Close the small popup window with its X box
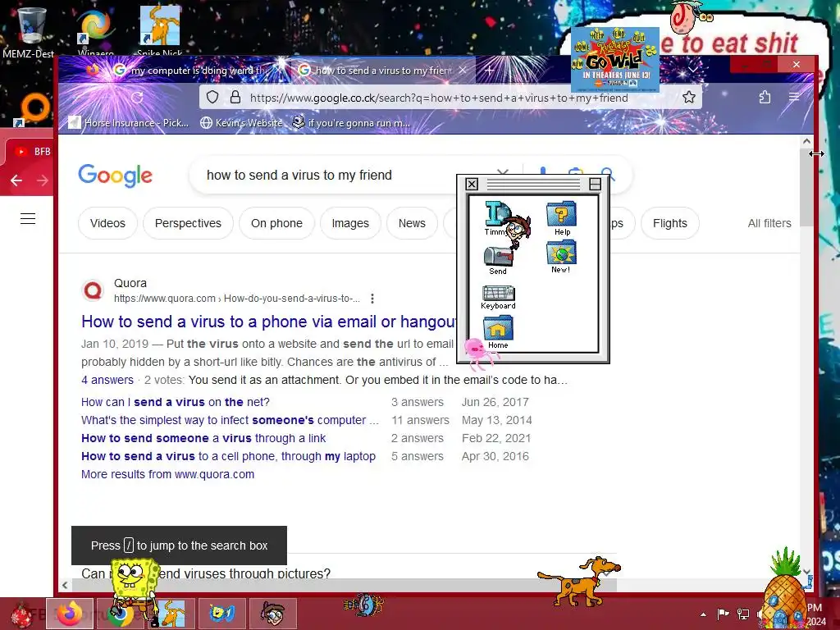Viewport: 840px width, 630px height. (x=472, y=185)
